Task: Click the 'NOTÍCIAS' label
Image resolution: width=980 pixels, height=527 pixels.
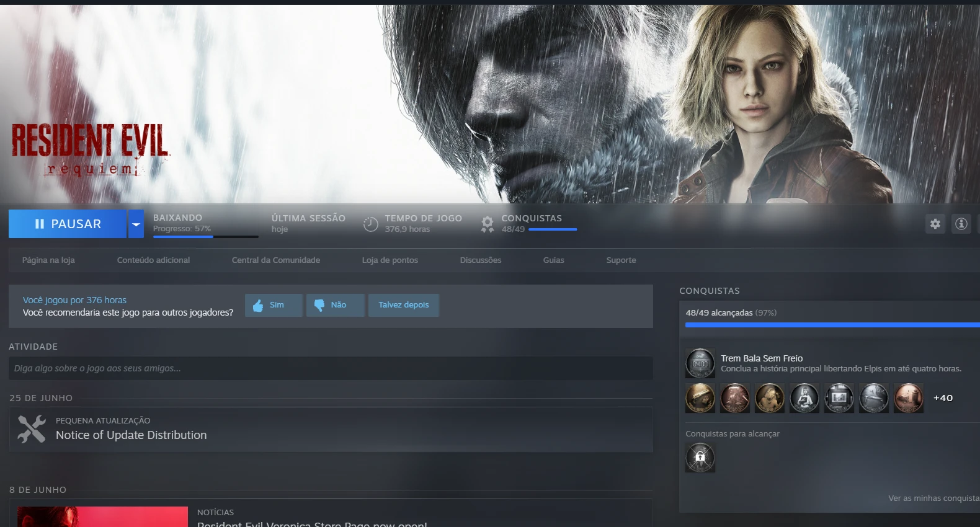Action: pyautogui.click(x=215, y=512)
